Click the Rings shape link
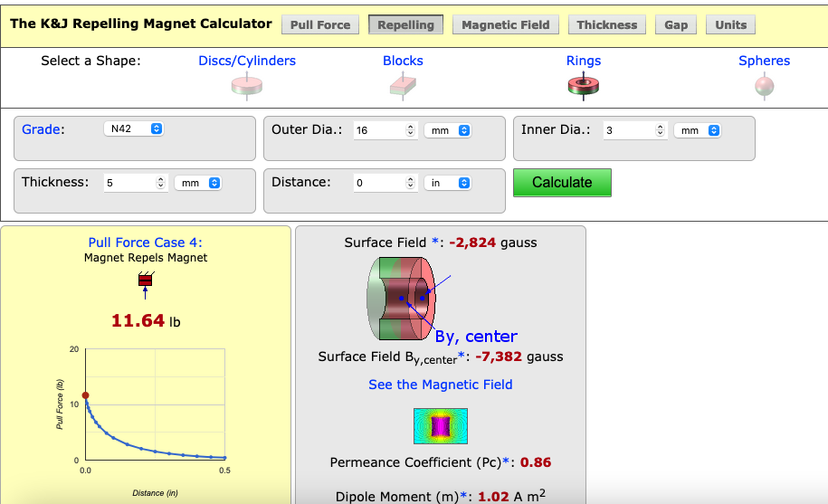The width and height of the screenshot is (828, 504). point(584,61)
